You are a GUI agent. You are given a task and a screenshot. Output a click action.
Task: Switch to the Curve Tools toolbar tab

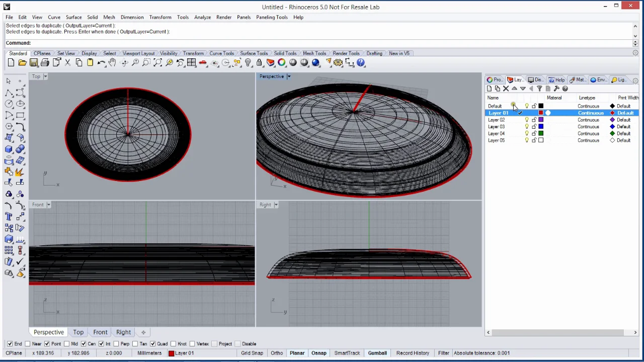pos(221,53)
